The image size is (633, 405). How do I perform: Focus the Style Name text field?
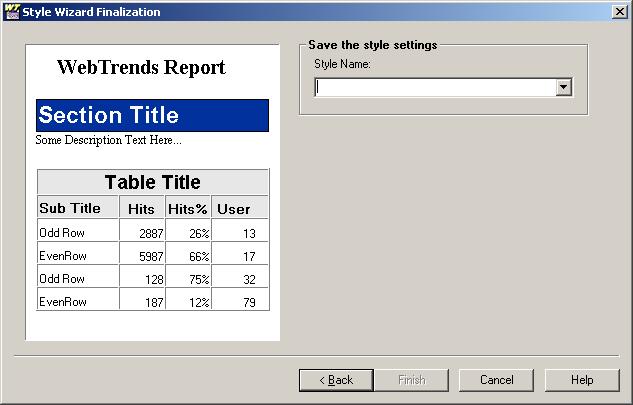point(435,88)
